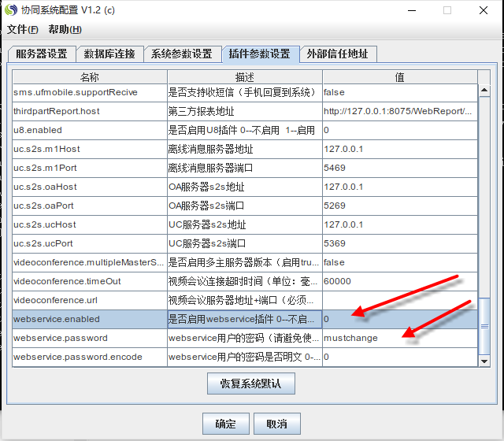Click the 60000 value cell
Screen dimensions: 504x441
pos(400,282)
